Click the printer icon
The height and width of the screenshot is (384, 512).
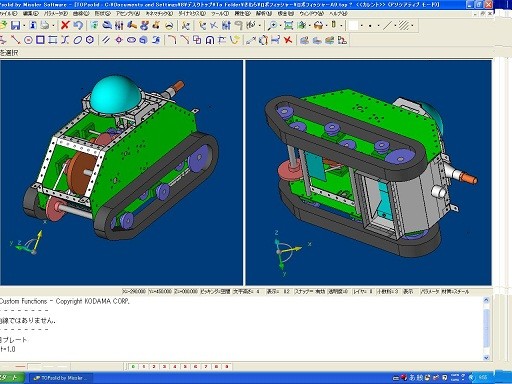pos(45,25)
